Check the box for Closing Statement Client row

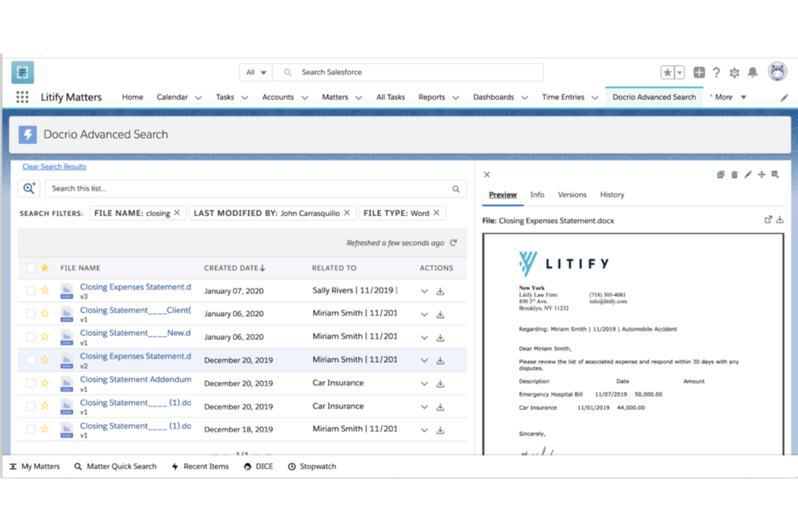[x=31, y=314]
